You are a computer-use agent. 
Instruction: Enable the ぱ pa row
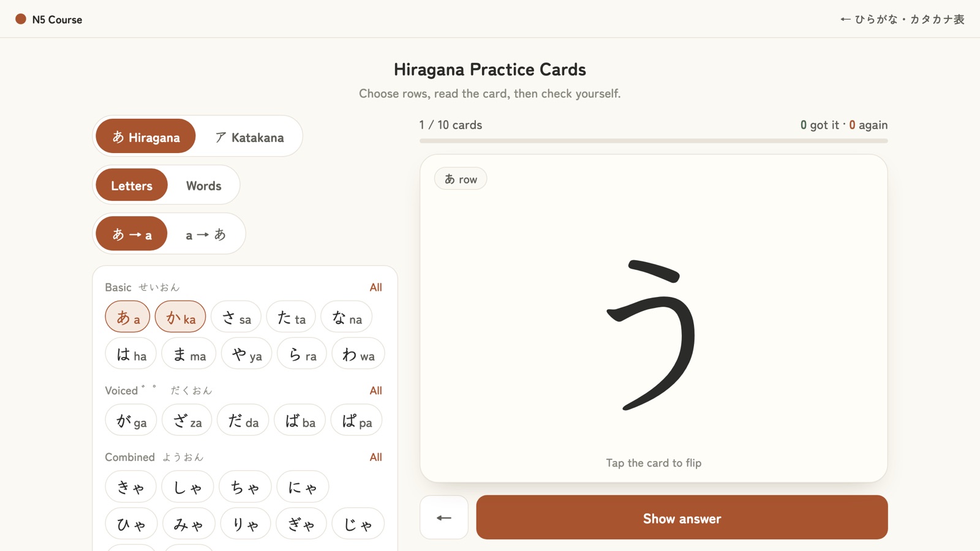[x=356, y=421]
